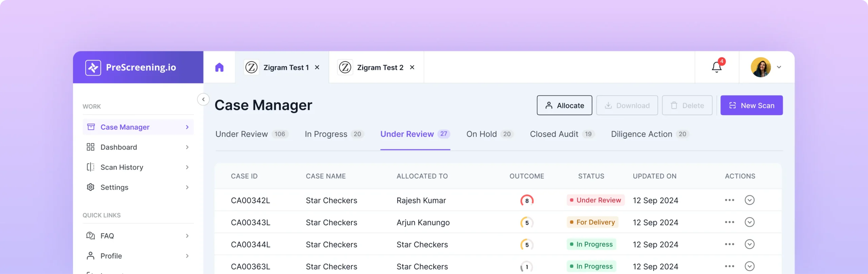Screen dimensions: 868x274
Task: Click outcome score 1 for CA00363L
Action: 527,267
